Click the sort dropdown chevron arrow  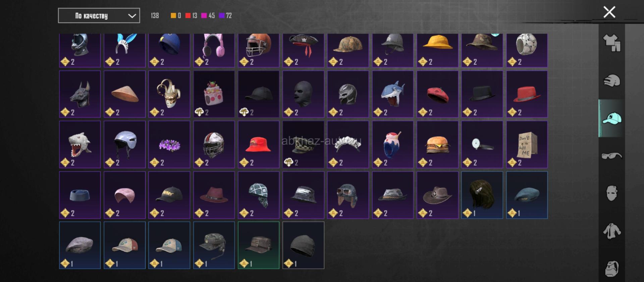pos(132,16)
